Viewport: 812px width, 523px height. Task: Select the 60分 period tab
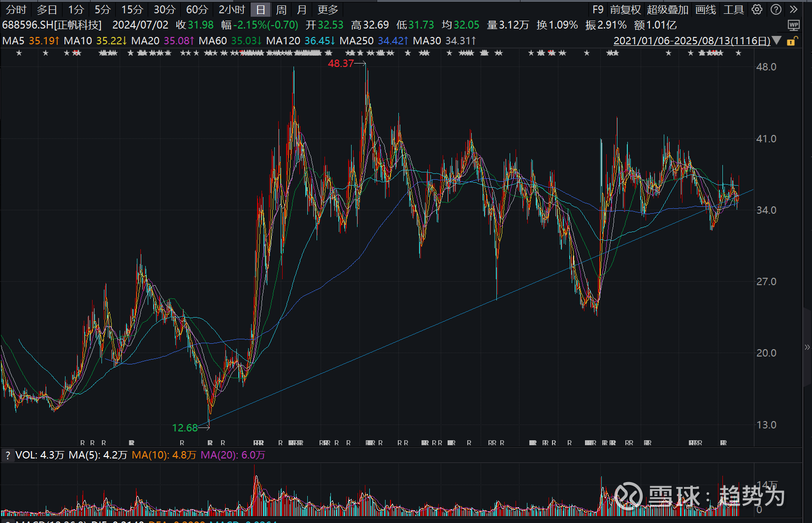pos(197,10)
